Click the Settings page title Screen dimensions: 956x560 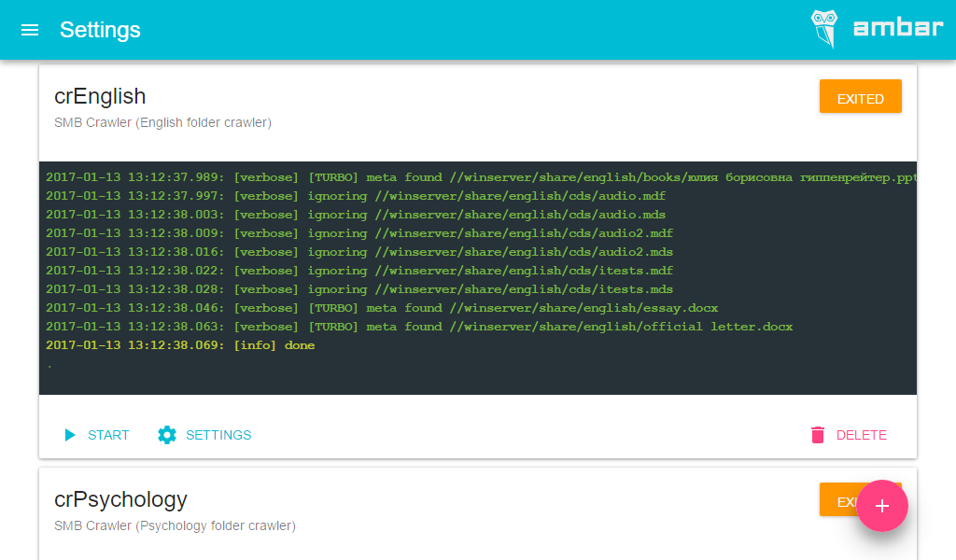click(x=100, y=30)
